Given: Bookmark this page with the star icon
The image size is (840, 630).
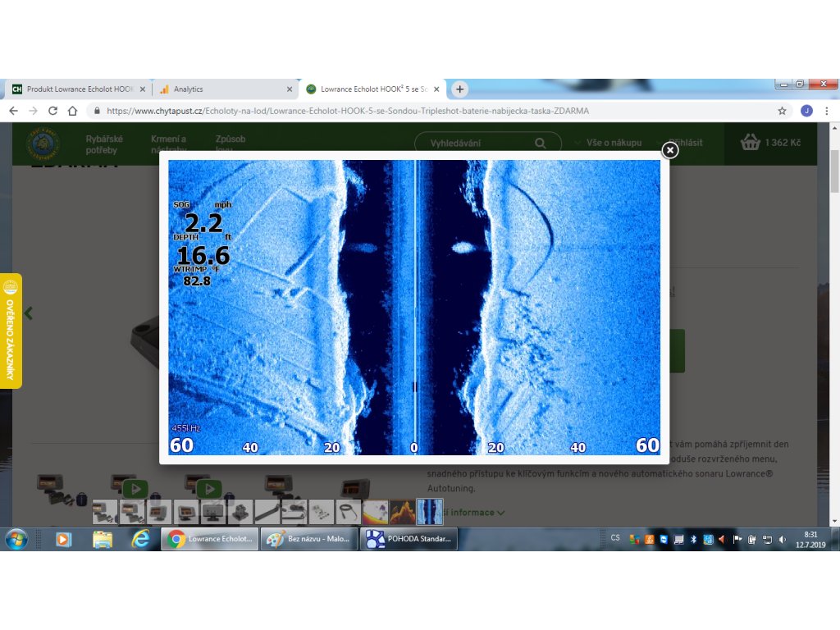Looking at the screenshot, I should (x=782, y=111).
